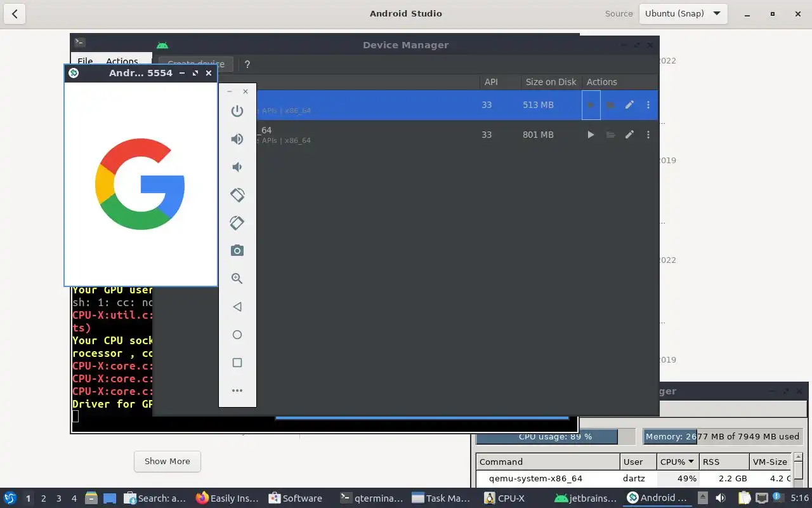812x508 pixels.
Task: Open Device Manager help question mark
Action: pyautogui.click(x=247, y=64)
